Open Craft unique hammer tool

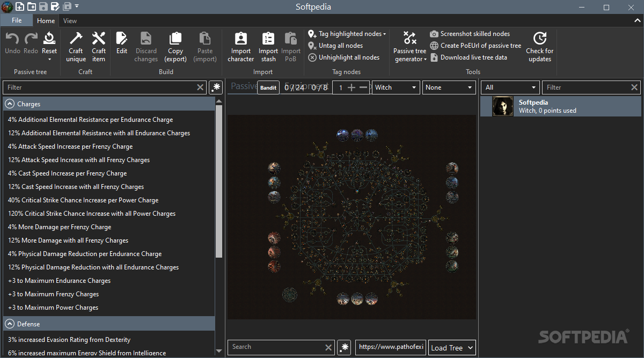pos(76,47)
